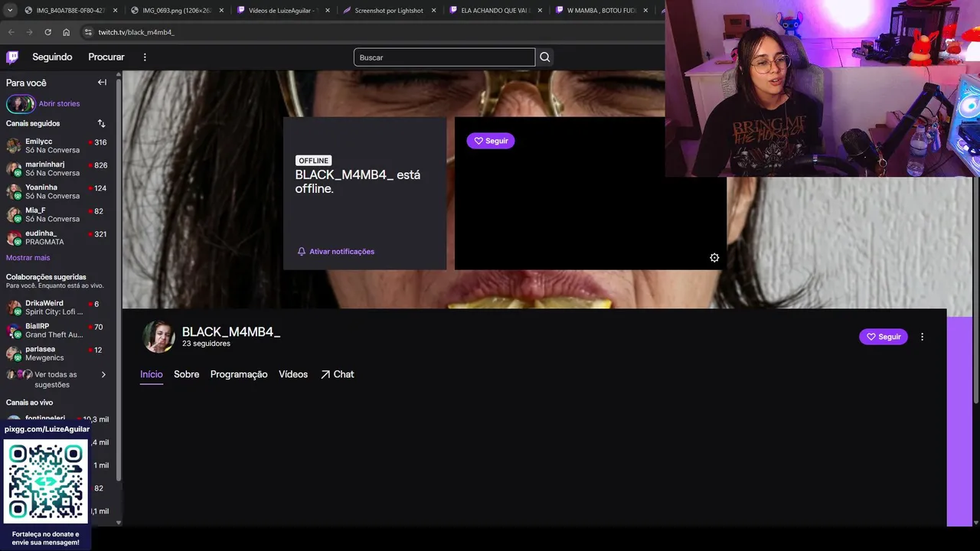The width and height of the screenshot is (980, 551).
Task: Close the Screenshot por Lightshot tab
Action: pyautogui.click(x=433, y=10)
